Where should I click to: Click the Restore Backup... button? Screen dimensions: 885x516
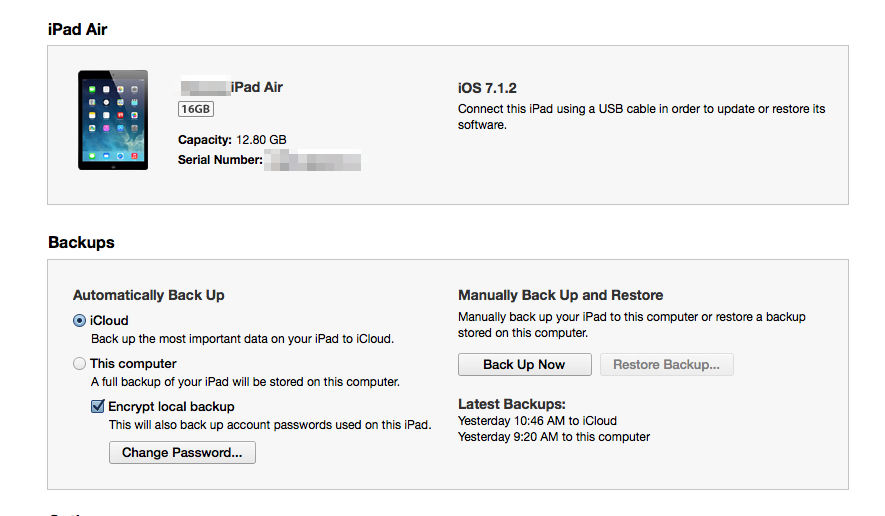667,365
